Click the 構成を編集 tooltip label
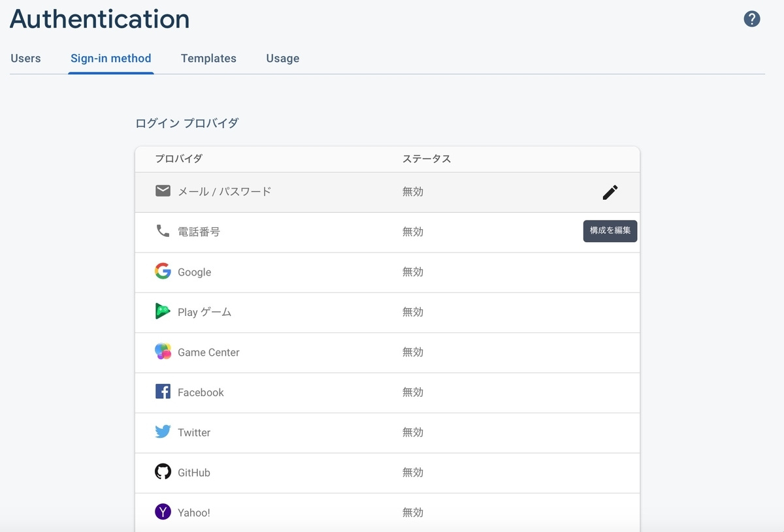Image resolution: width=784 pixels, height=532 pixels. pos(610,231)
